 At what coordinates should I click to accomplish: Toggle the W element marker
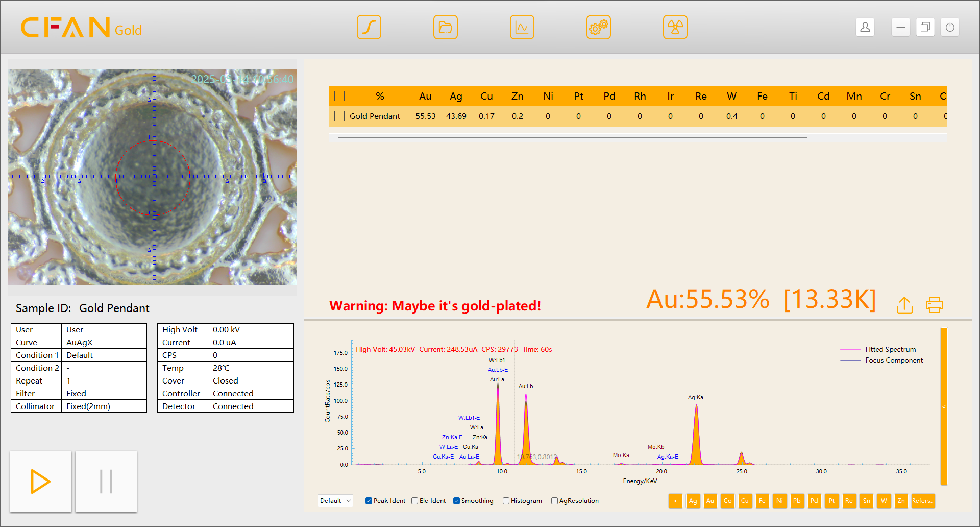[x=884, y=501]
